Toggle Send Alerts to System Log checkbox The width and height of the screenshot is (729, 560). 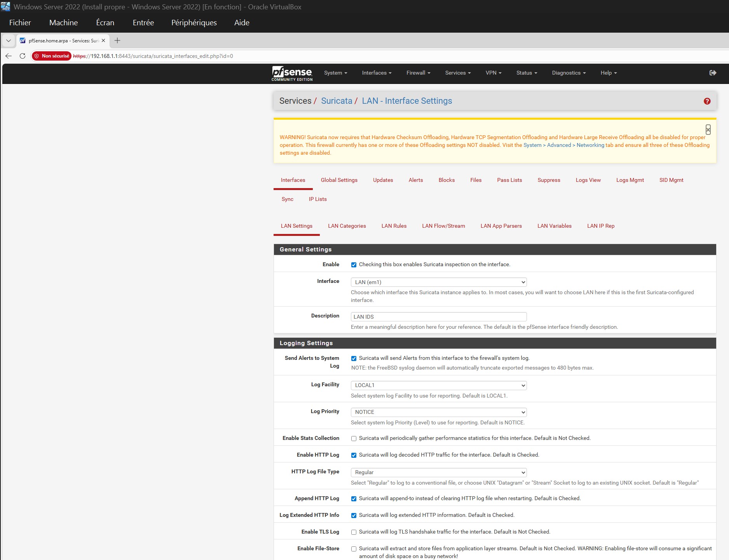pyautogui.click(x=354, y=358)
